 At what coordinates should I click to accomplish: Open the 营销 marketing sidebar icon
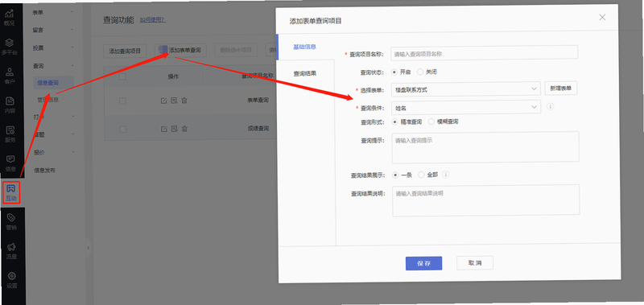tap(11, 222)
